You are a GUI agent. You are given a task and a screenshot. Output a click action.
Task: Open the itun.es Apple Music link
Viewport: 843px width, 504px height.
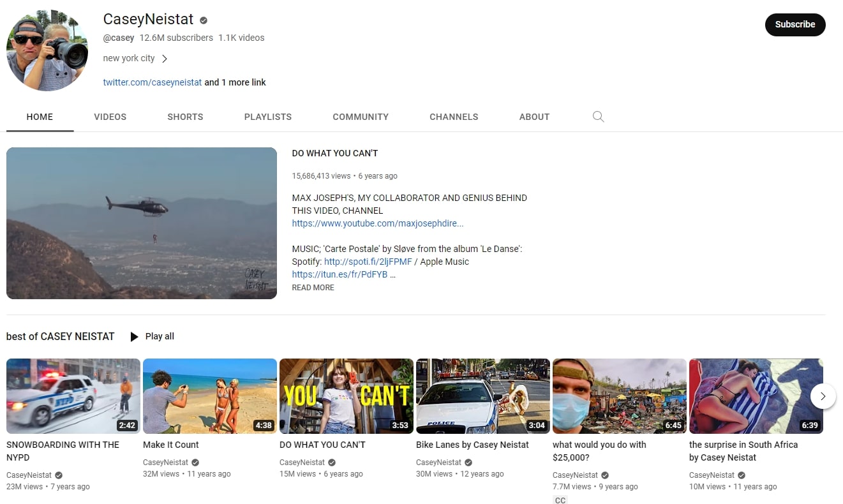[339, 274]
